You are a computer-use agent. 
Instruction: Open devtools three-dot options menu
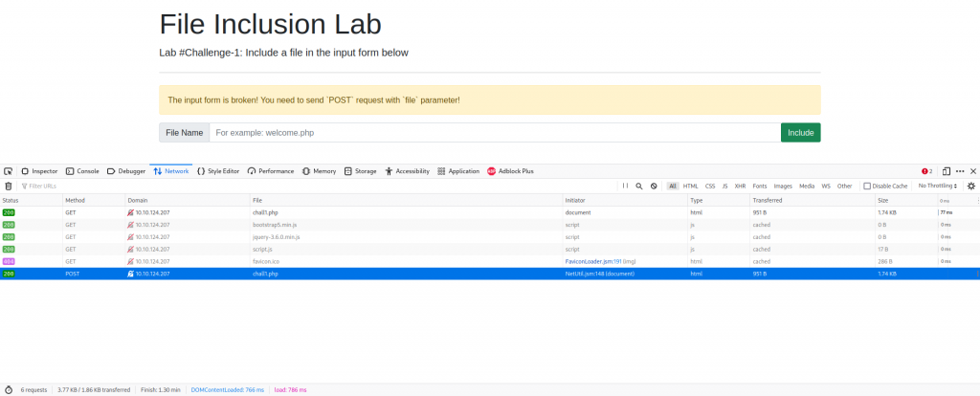(x=960, y=171)
